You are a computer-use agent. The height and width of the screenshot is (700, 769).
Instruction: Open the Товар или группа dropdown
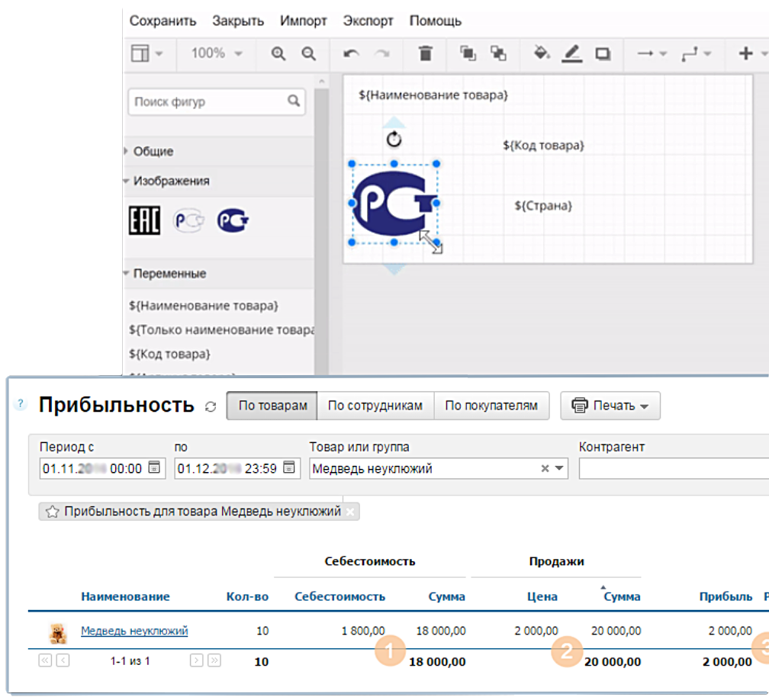[559, 469]
